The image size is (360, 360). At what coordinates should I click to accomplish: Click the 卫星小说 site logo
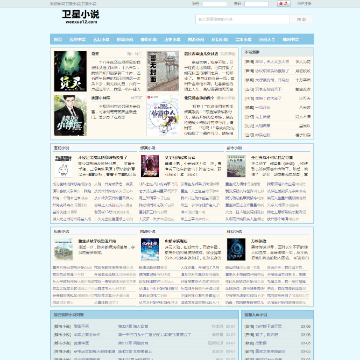80,17
